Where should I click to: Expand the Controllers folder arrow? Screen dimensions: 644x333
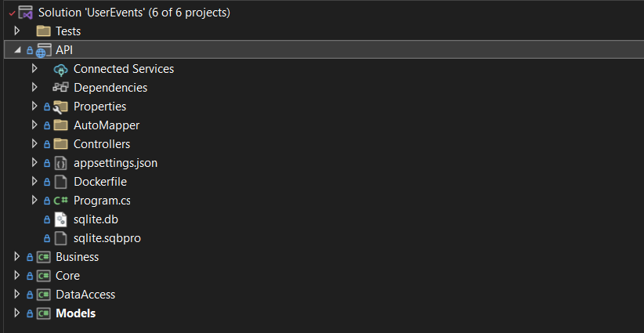point(34,144)
